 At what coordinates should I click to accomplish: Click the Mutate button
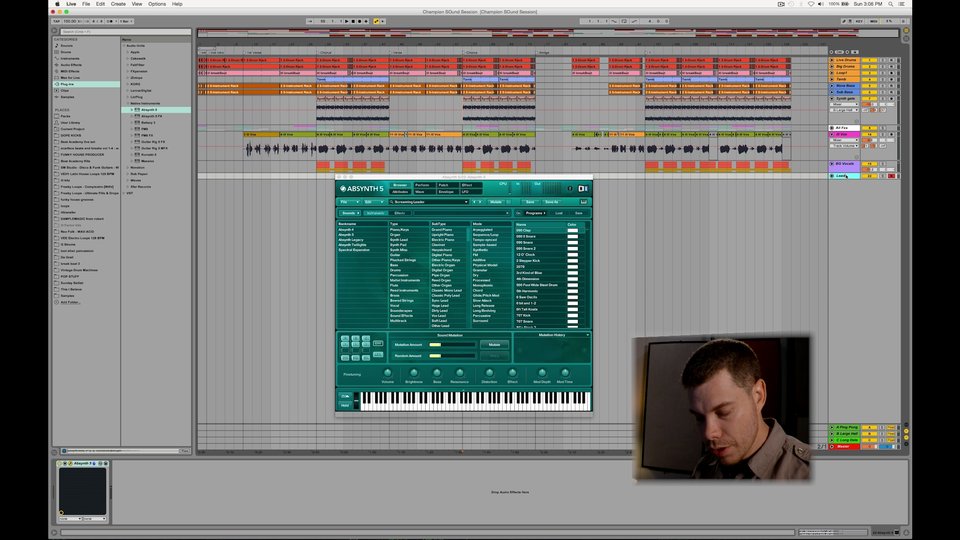coord(494,345)
